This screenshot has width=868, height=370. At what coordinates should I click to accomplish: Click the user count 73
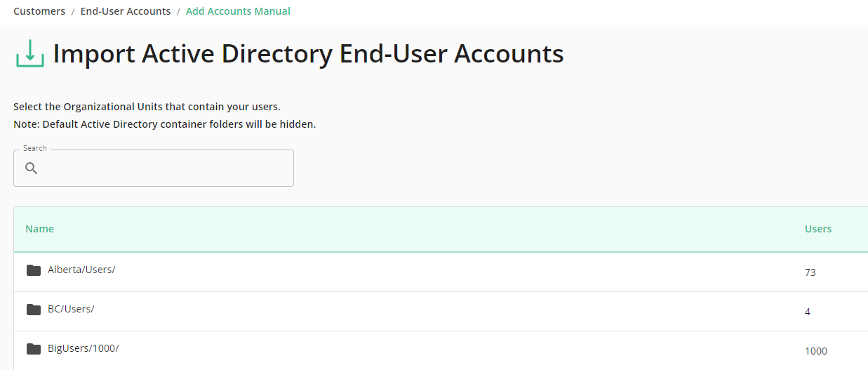tap(810, 272)
